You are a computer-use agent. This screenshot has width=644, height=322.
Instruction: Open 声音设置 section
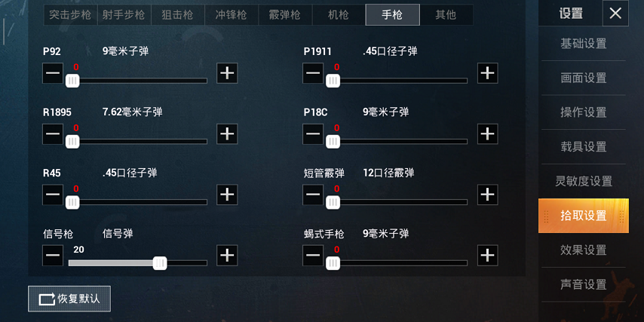pyautogui.click(x=583, y=284)
